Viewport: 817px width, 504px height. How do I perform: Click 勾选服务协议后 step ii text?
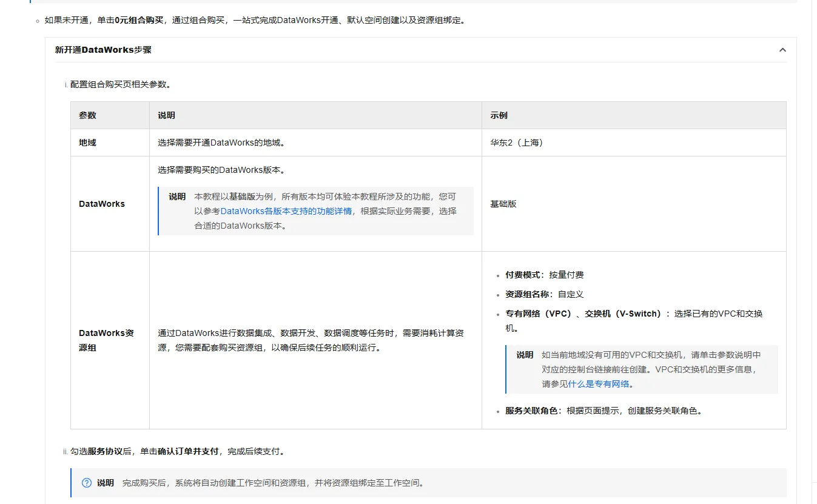[178, 451]
